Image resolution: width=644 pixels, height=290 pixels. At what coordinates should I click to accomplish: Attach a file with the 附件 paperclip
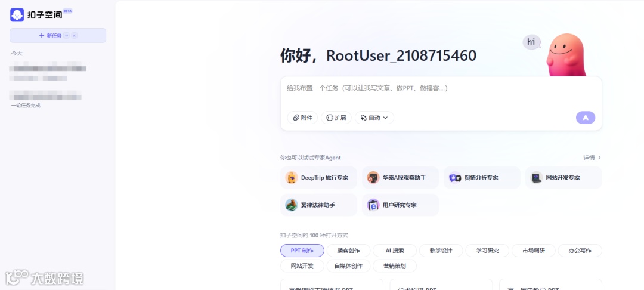(302, 118)
